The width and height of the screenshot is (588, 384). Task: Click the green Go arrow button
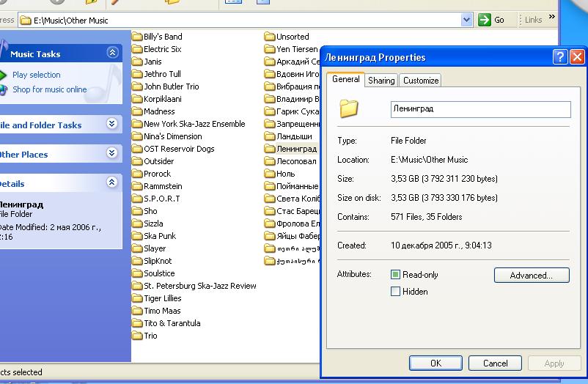pyautogui.click(x=485, y=20)
